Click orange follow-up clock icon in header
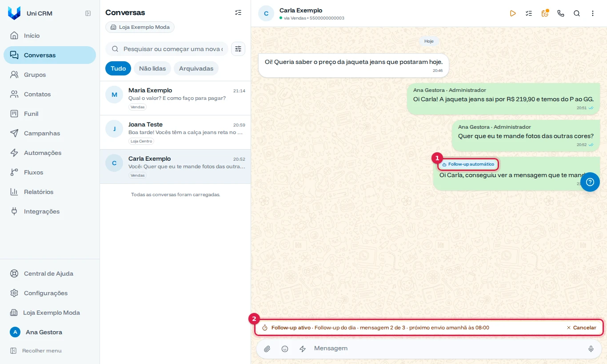607x364 pixels. (545, 13)
